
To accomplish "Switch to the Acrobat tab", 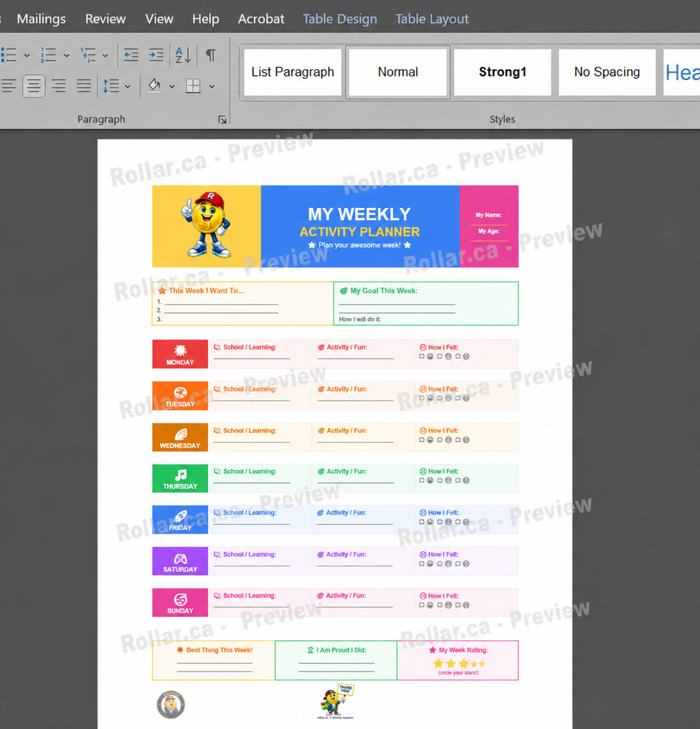I will (x=261, y=18).
